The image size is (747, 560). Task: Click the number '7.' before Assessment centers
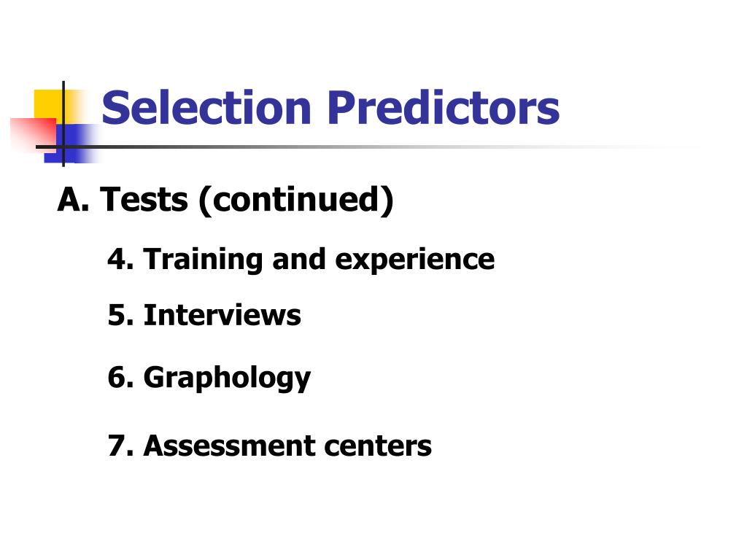pos(120,446)
